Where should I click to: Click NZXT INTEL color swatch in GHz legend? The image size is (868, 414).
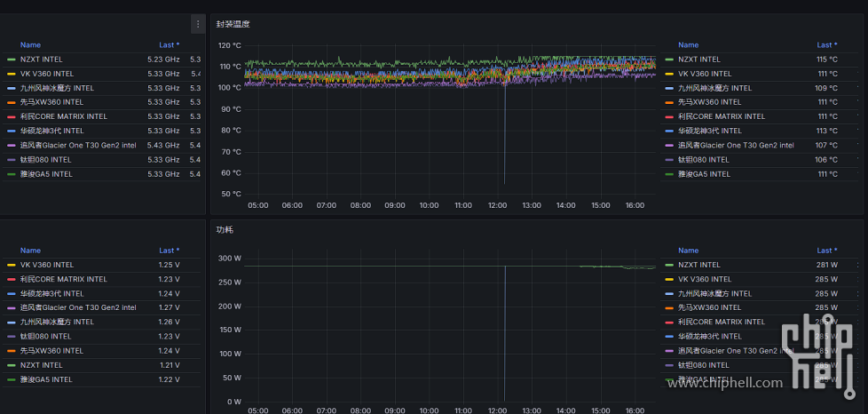[11, 60]
